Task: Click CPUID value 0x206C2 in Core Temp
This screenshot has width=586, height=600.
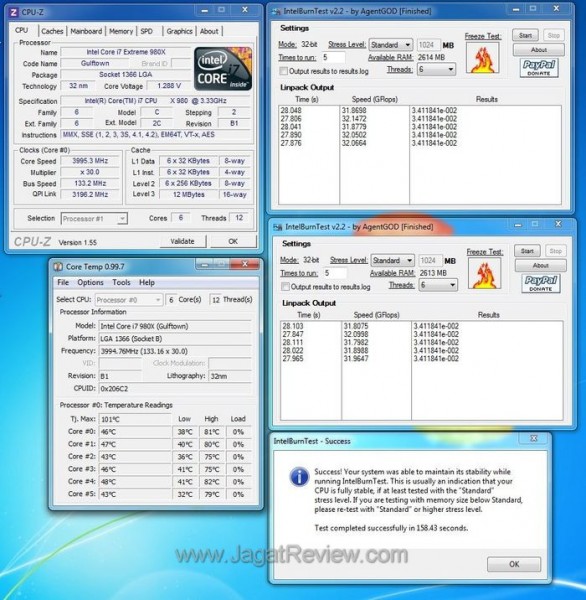Action: pos(175,388)
